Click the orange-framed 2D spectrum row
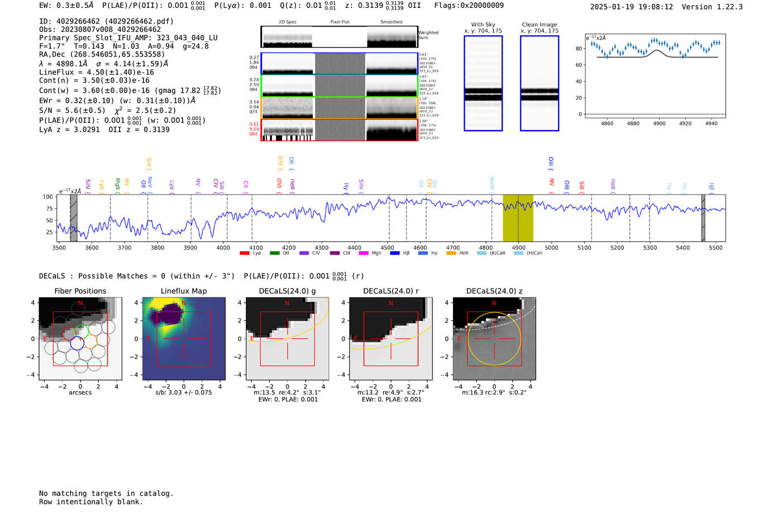Viewport: 782px width, 532px height. pos(340,108)
